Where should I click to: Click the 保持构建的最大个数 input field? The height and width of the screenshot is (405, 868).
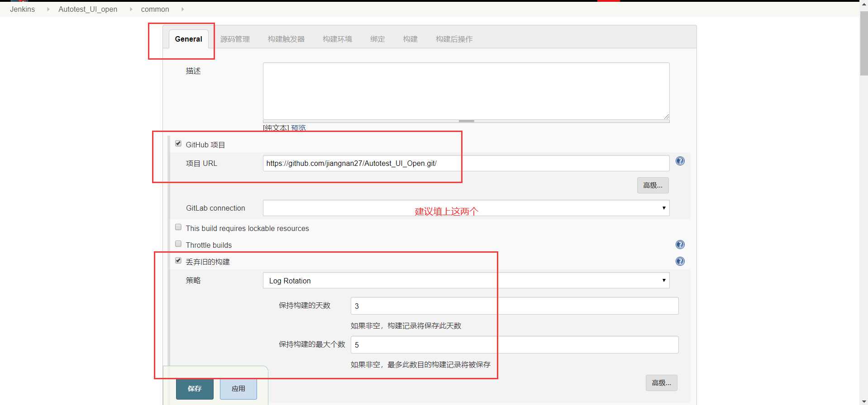515,345
